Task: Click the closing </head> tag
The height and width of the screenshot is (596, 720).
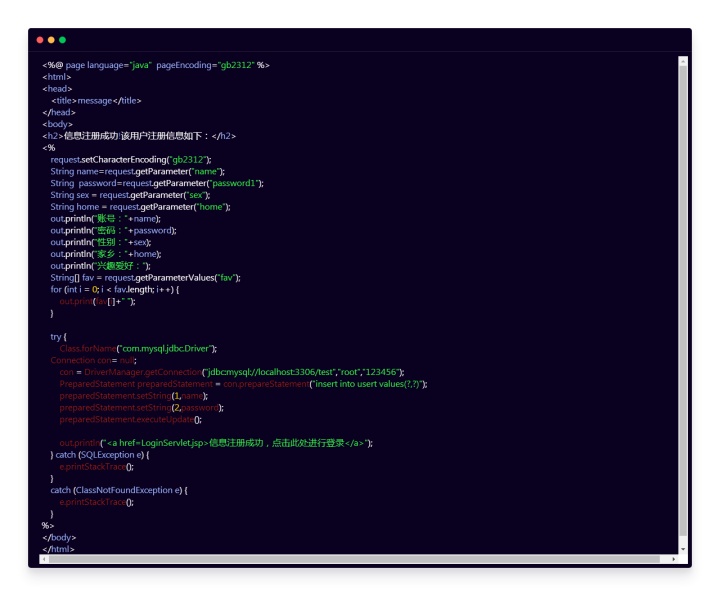Action: click(59, 112)
